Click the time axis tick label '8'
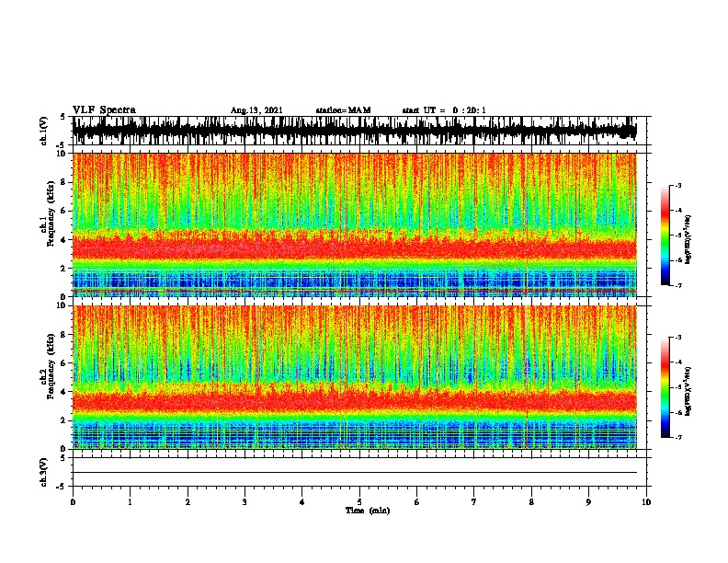 point(531,502)
